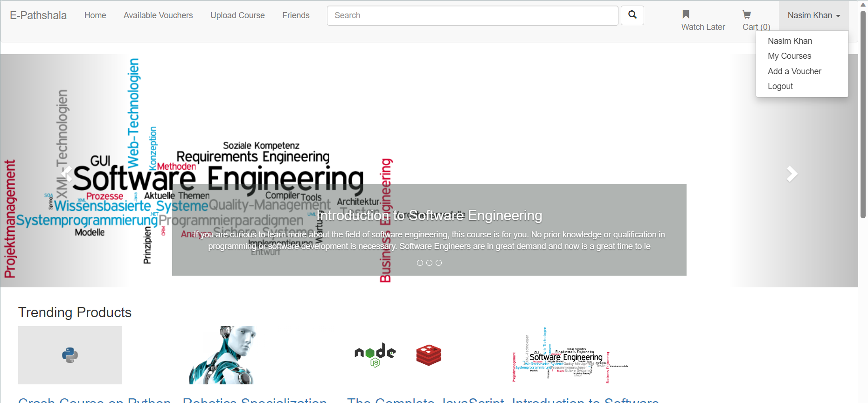This screenshot has width=868, height=403.
Task: Click the search magnifier button
Action: coord(632,15)
